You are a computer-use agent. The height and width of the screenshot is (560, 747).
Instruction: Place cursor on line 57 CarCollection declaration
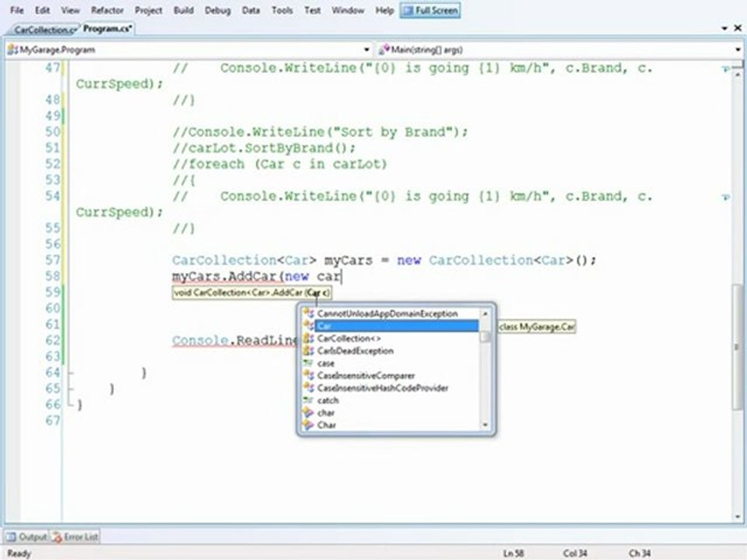(384, 261)
